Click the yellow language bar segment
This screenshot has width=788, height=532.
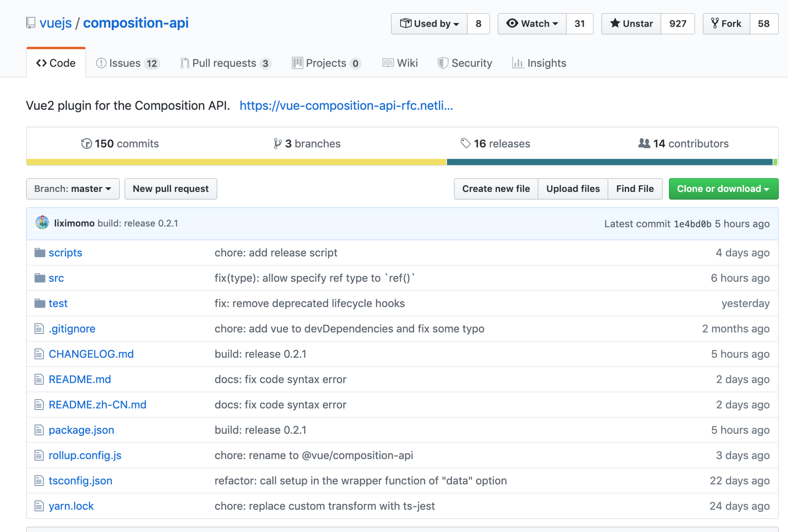tap(237, 162)
